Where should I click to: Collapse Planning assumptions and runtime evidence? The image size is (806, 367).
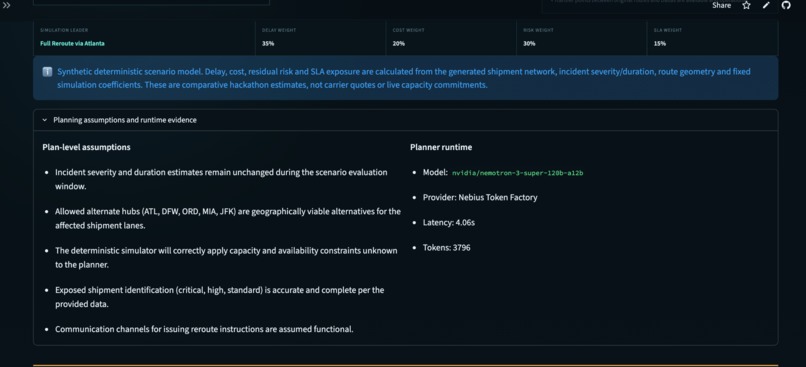click(x=406, y=120)
